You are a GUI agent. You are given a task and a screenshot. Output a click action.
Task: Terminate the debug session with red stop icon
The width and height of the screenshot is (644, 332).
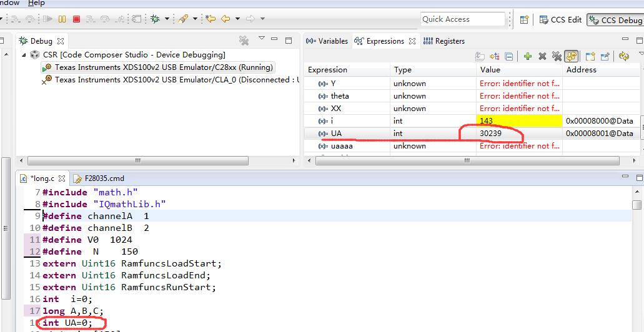click(x=76, y=19)
